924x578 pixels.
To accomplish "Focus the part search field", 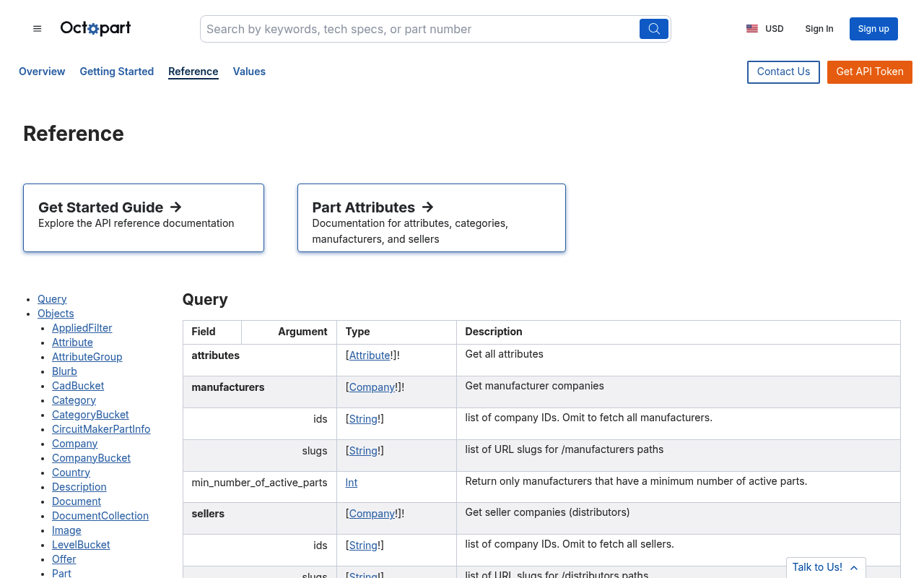I will (420, 29).
